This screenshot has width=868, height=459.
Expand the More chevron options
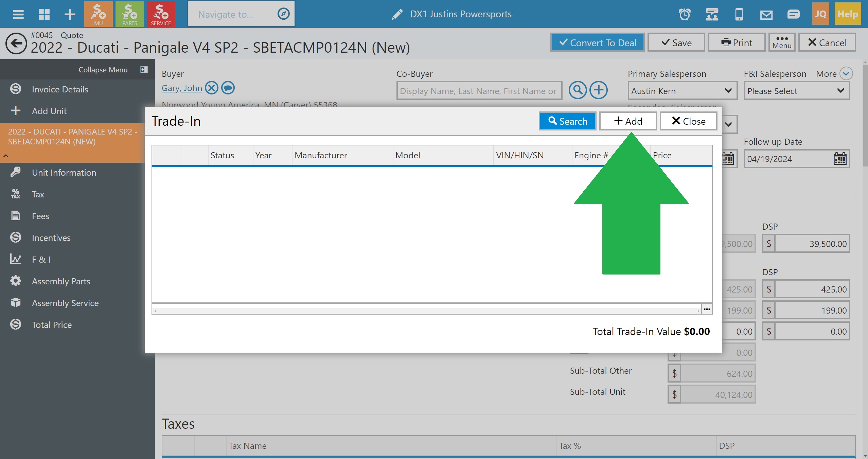846,73
